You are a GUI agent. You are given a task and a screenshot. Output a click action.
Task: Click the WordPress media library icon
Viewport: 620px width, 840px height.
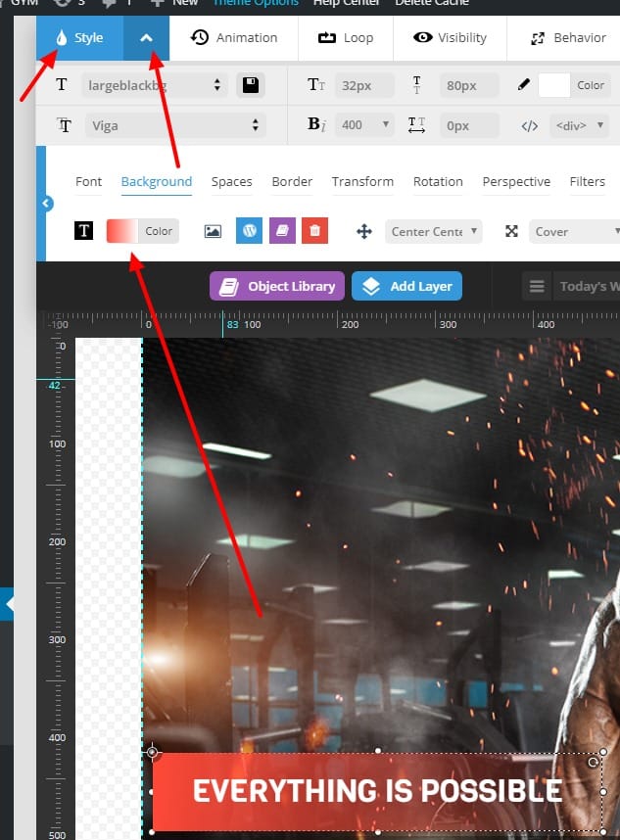249,232
